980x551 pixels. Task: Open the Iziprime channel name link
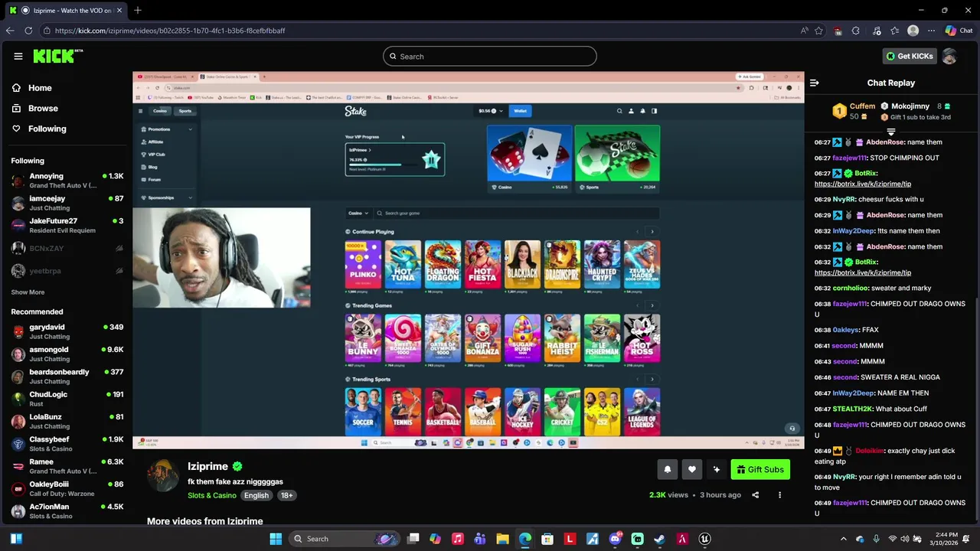207,466
